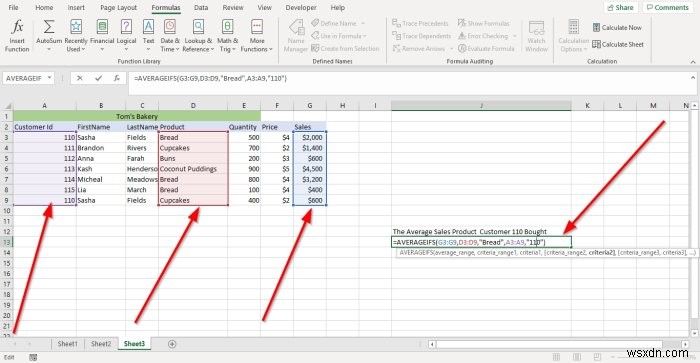Click the fx icon in formula bar
Viewport: 700px width, 363px height.
point(117,78)
